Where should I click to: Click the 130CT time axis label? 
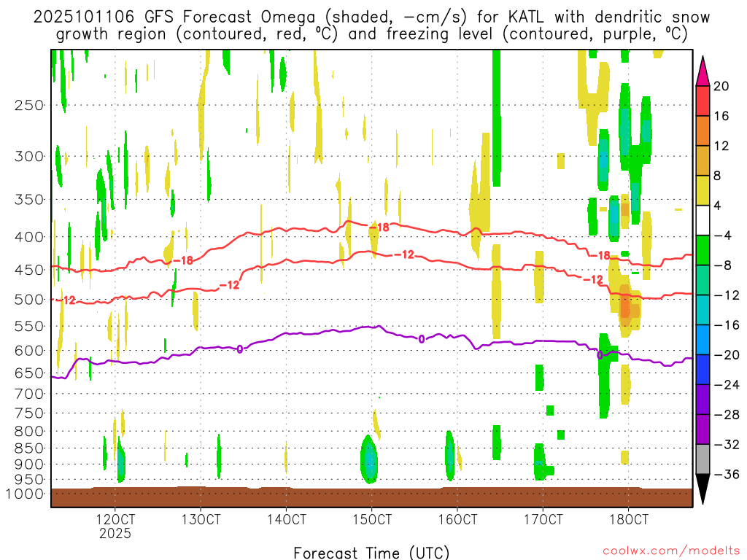pos(201,519)
